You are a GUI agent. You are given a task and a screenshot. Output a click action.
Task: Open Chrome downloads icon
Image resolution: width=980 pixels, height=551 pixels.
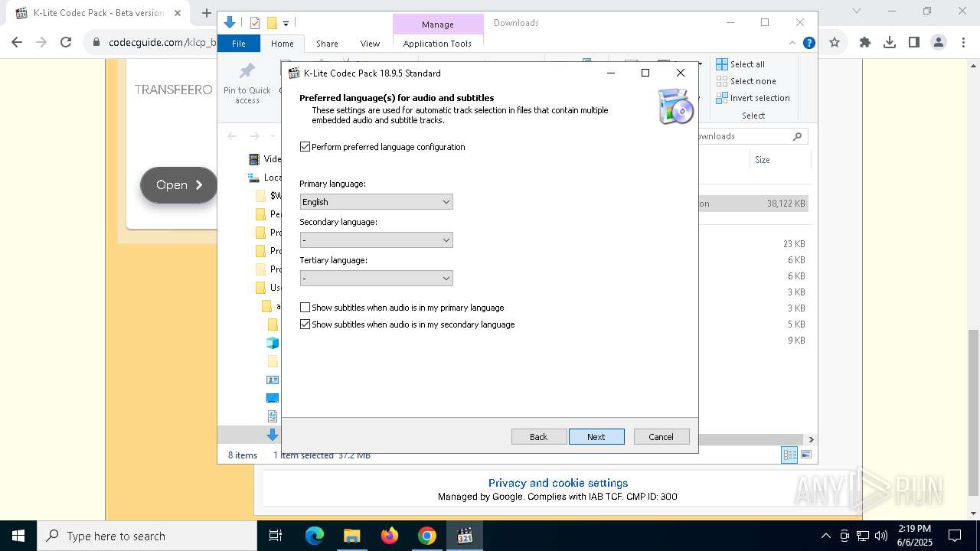[890, 43]
